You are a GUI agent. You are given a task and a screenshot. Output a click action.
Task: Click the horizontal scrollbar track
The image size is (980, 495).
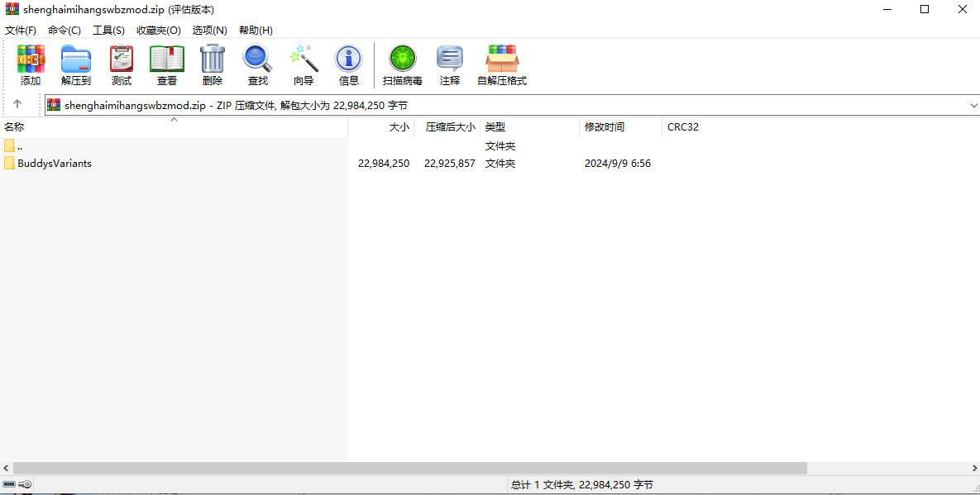point(885,468)
